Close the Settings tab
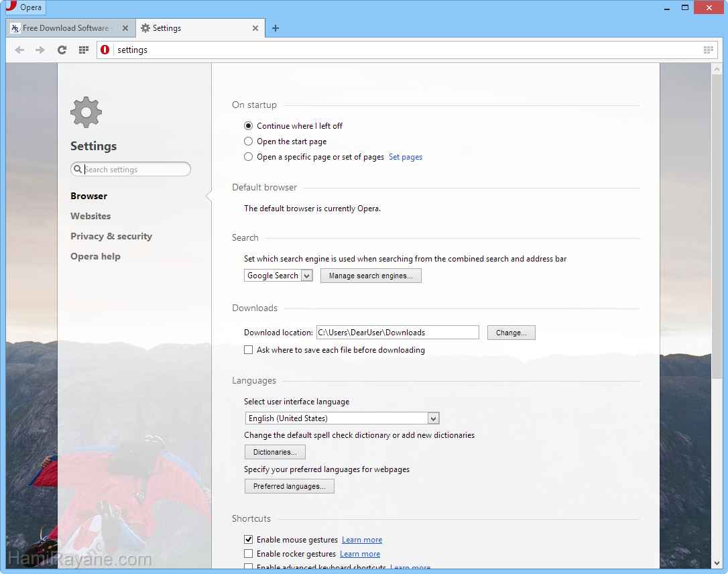Screen dimensions: 728x574 [255, 28]
